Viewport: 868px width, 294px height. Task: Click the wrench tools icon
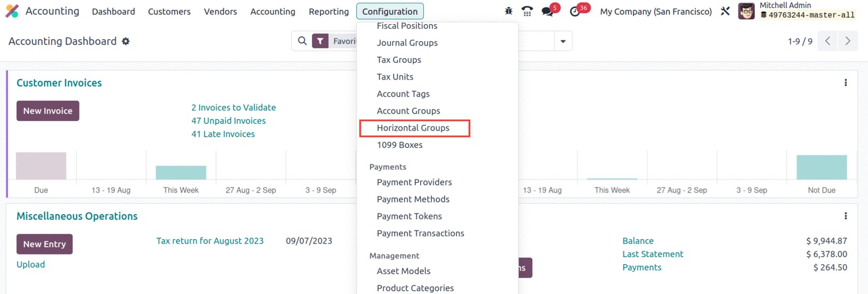tap(725, 11)
